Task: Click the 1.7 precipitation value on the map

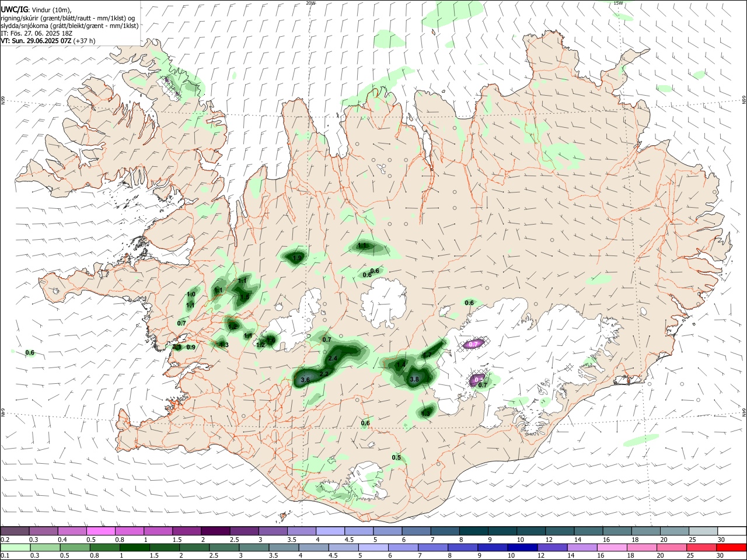Action: [x=427, y=355]
